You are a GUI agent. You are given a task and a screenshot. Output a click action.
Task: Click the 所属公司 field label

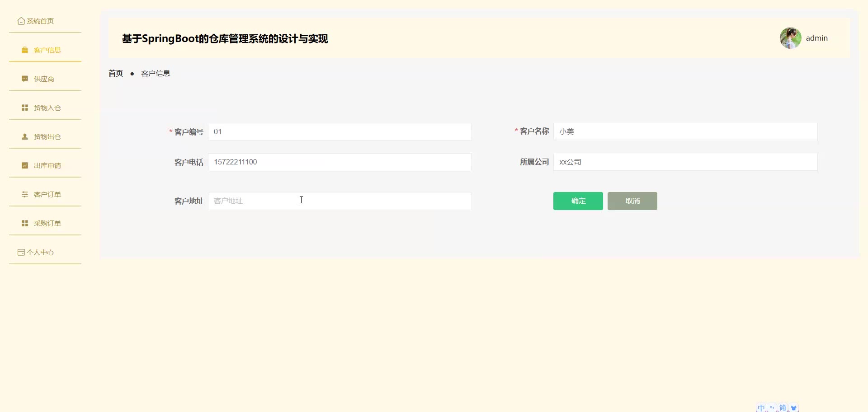point(534,162)
